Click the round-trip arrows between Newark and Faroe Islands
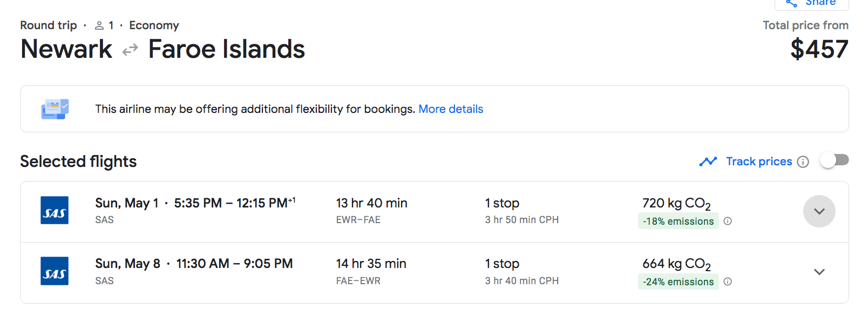 pos(130,50)
